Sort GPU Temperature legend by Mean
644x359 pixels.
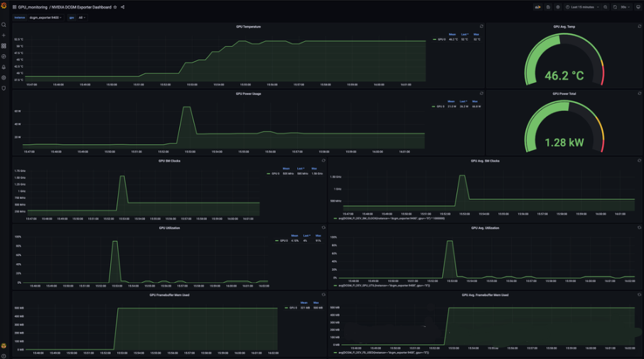tap(452, 35)
